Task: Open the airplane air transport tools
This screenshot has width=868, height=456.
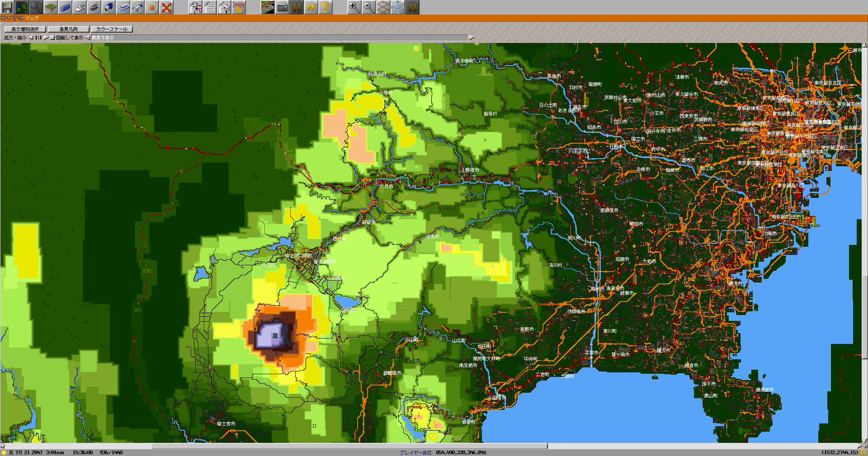Action: (x=137, y=7)
